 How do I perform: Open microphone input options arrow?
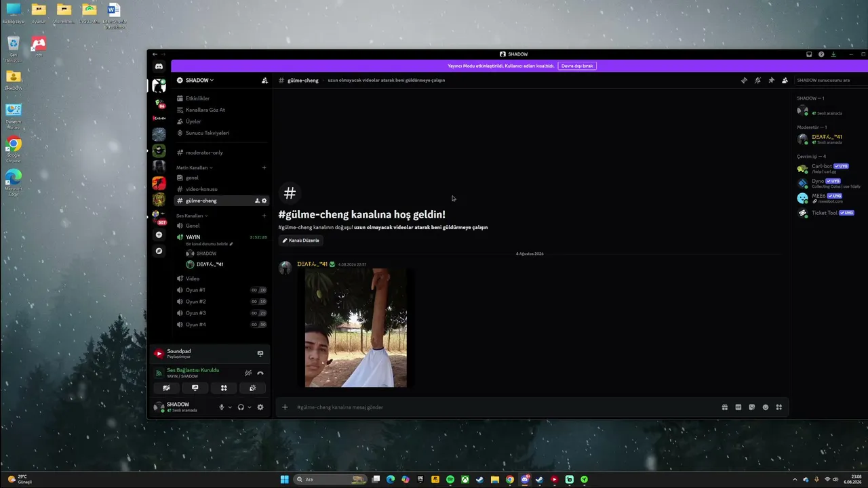click(230, 407)
